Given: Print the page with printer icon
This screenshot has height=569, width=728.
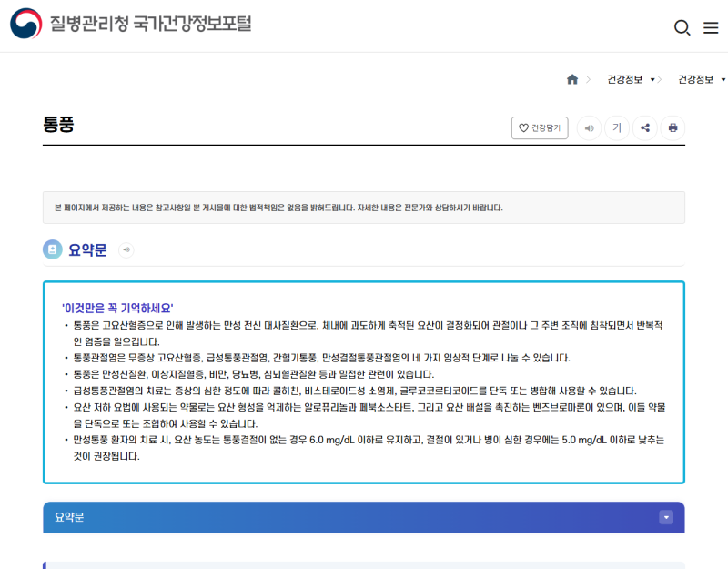Looking at the screenshot, I should pyautogui.click(x=672, y=127).
